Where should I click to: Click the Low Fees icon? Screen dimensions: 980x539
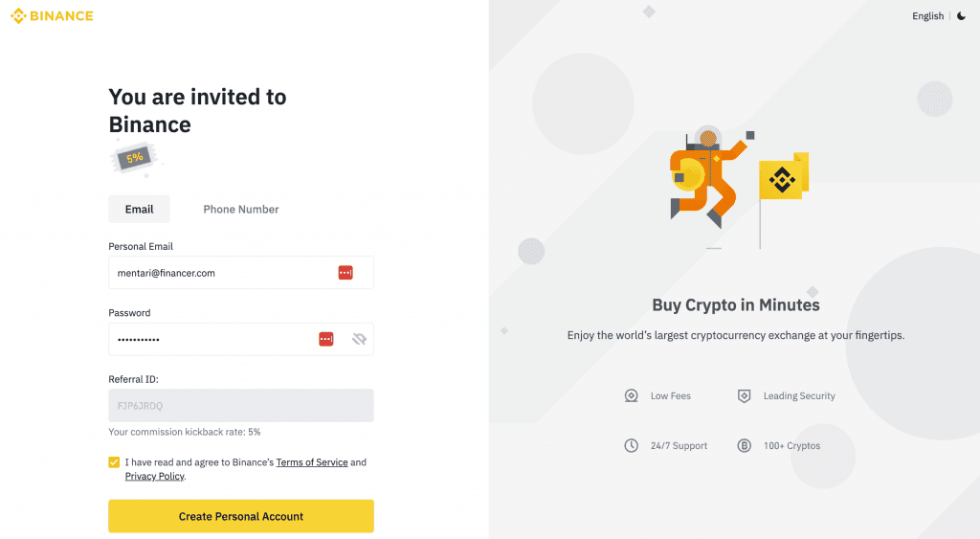tap(631, 395)
